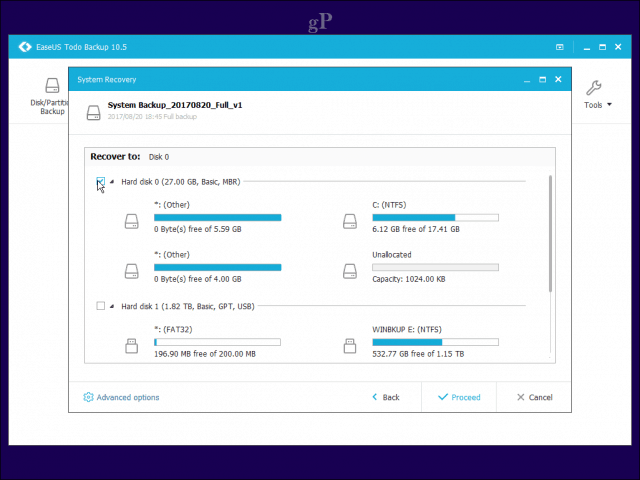Click the FAT32 partition usage bar
Viewport: 640px width, 480px height.
218,342
